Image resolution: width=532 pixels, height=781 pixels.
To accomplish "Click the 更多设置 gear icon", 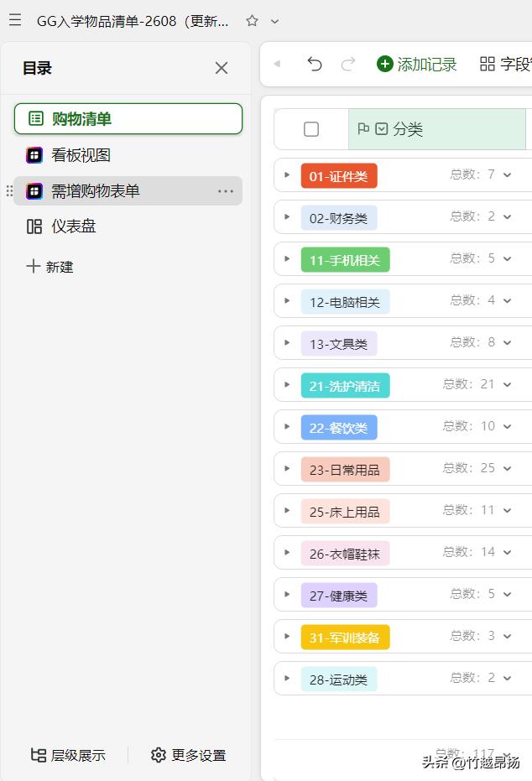I will tap(159, 755).
